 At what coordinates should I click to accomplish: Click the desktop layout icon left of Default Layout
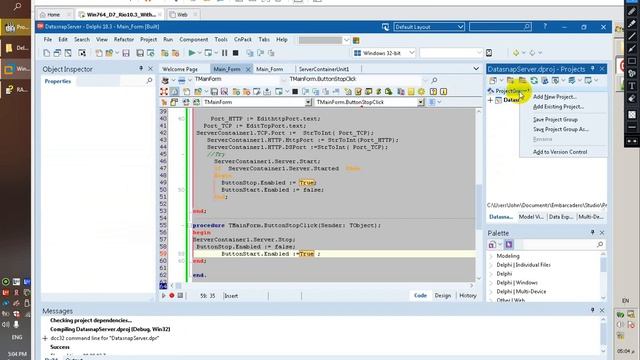pos(385,27)
